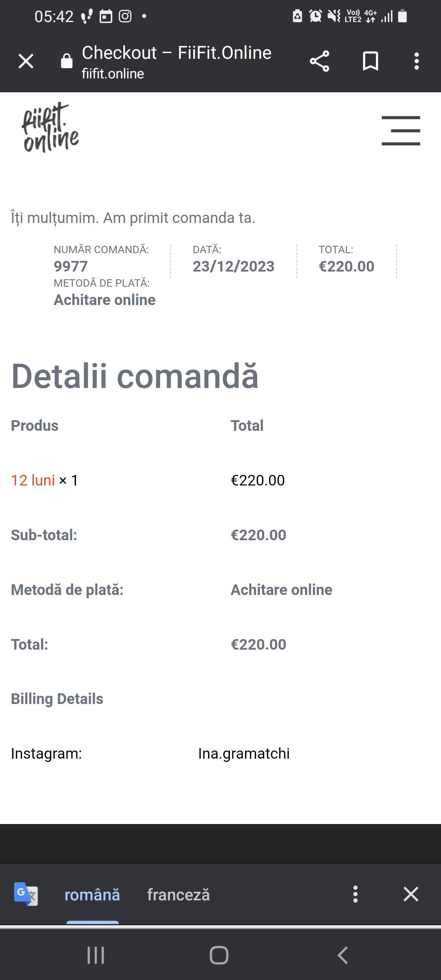
Task: Select the română language tab
Action: point(92,895)
